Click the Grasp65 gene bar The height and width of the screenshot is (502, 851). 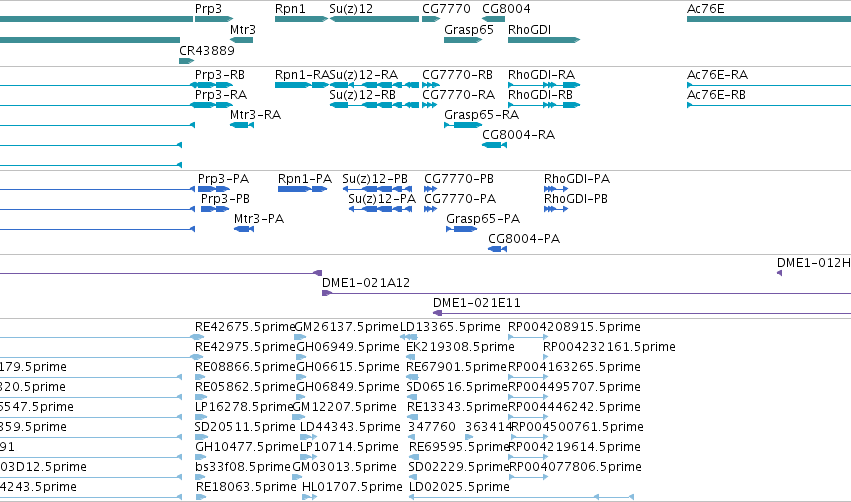click(x=463, y=40)
